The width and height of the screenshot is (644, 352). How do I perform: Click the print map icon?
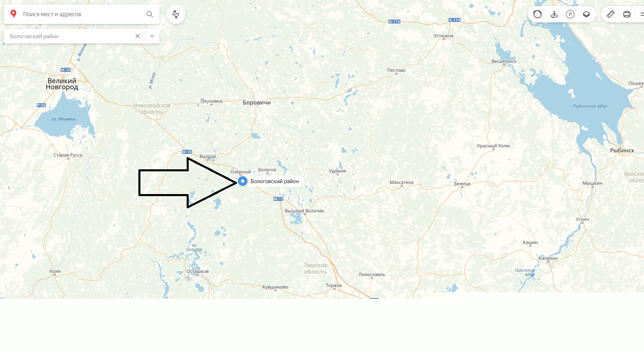click(x=627, y=14)
